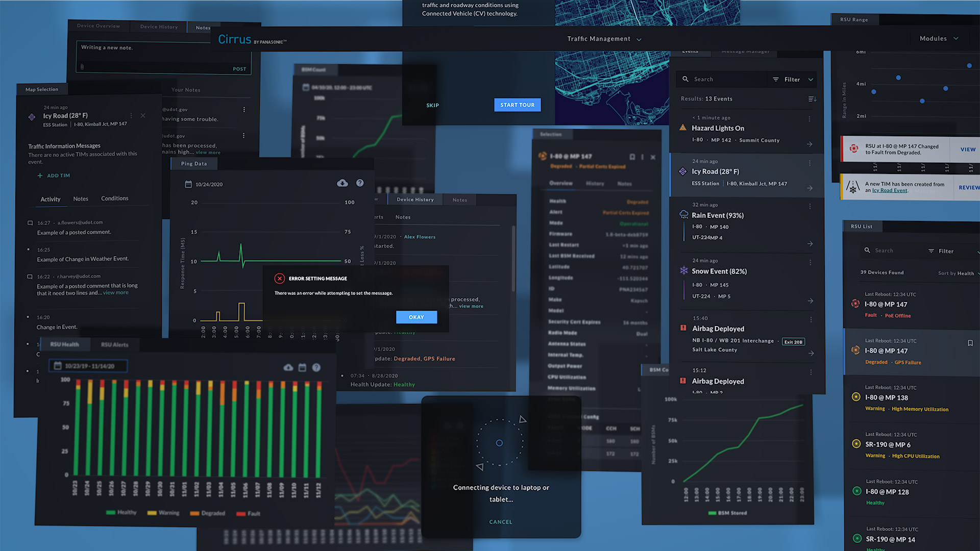Click download icon in Ping Data panel
The width and height of the screenshot is (980, 551).
(342, 183)
